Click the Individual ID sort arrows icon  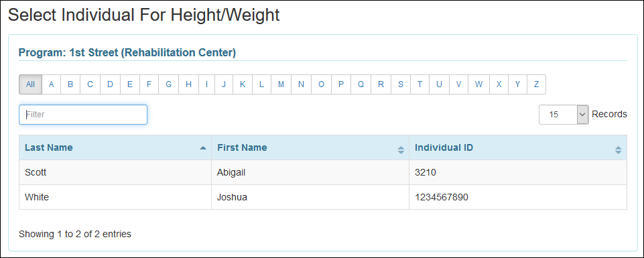618,150
